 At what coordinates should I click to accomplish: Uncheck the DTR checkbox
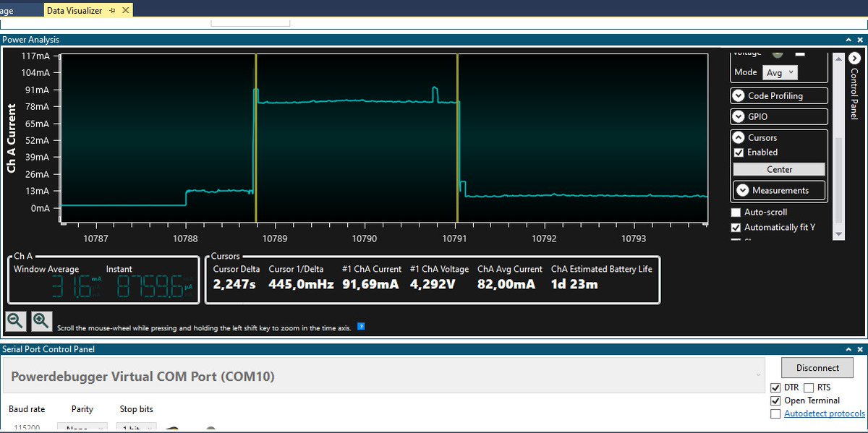(x=776, y=387)
